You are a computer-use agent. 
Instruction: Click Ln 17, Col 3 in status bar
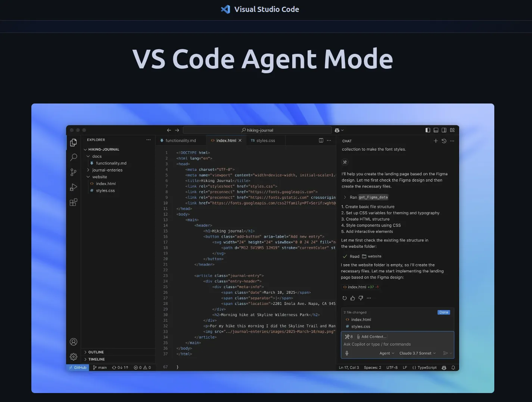point(349,368)
